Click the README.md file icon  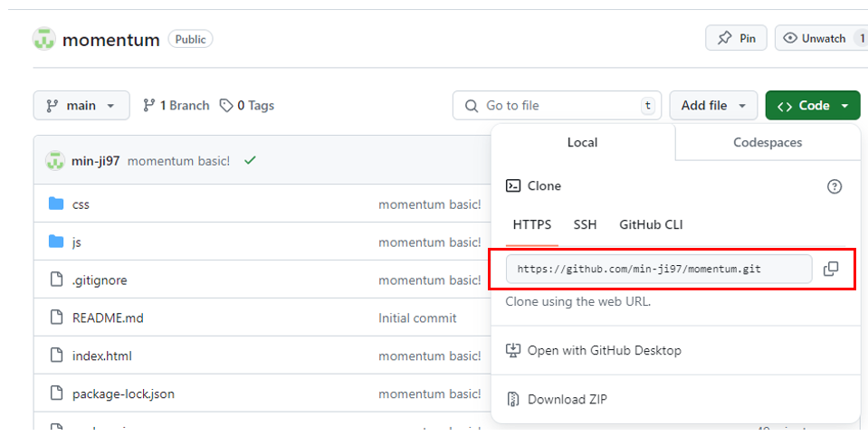(56, 317)
